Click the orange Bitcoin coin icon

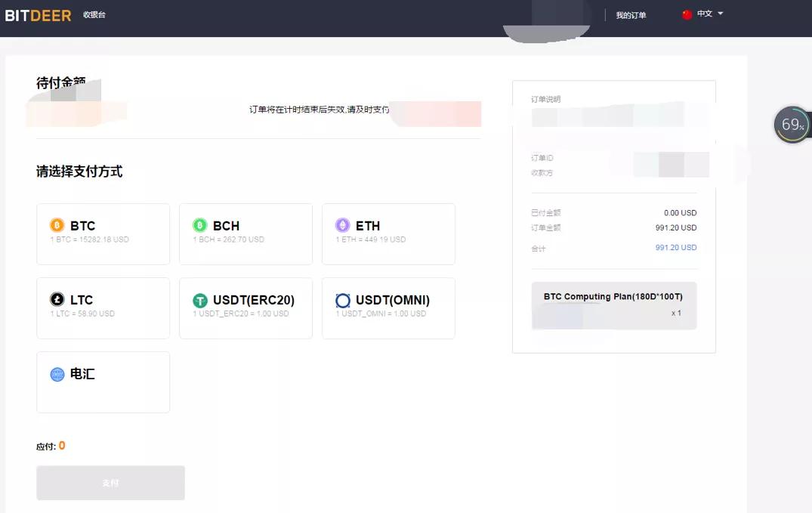point(57,225)
